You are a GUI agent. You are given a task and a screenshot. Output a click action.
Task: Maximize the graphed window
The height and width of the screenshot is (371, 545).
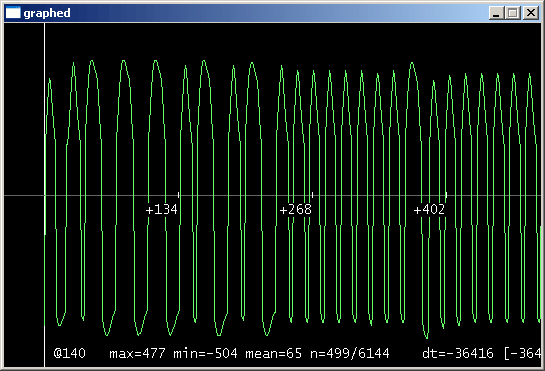(x=512, y=13)
